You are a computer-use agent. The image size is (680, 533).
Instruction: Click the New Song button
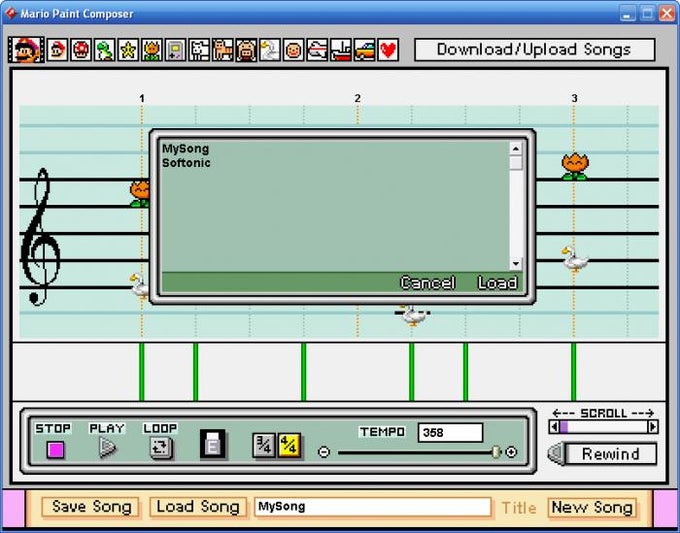tap(592, 507)
